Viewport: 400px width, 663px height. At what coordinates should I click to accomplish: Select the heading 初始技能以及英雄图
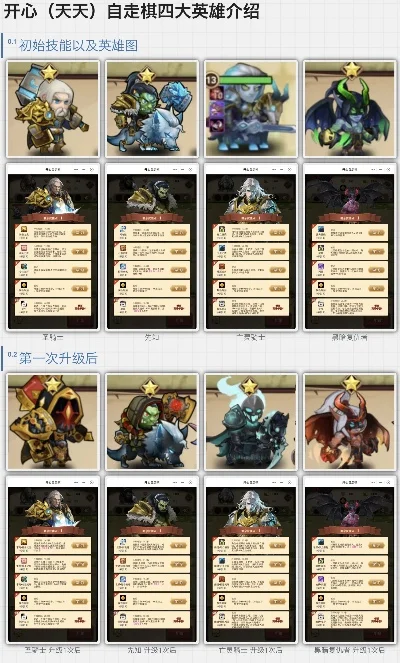click(78, 45)
